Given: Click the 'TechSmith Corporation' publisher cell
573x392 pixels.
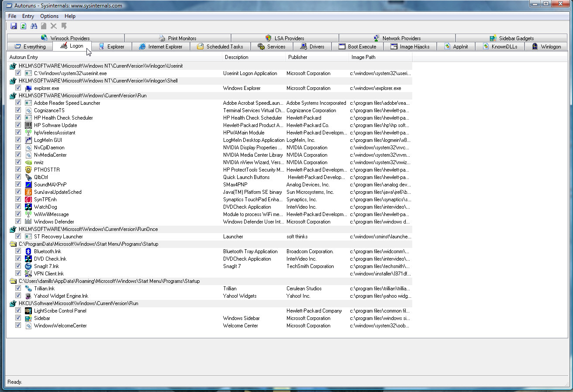Looking at the screenshot, I should (310, 266).
